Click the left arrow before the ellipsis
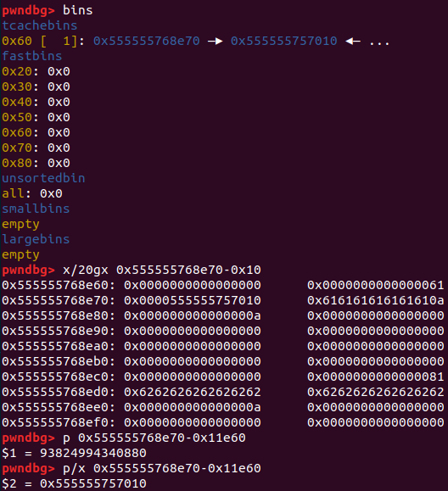 [353, 41]
